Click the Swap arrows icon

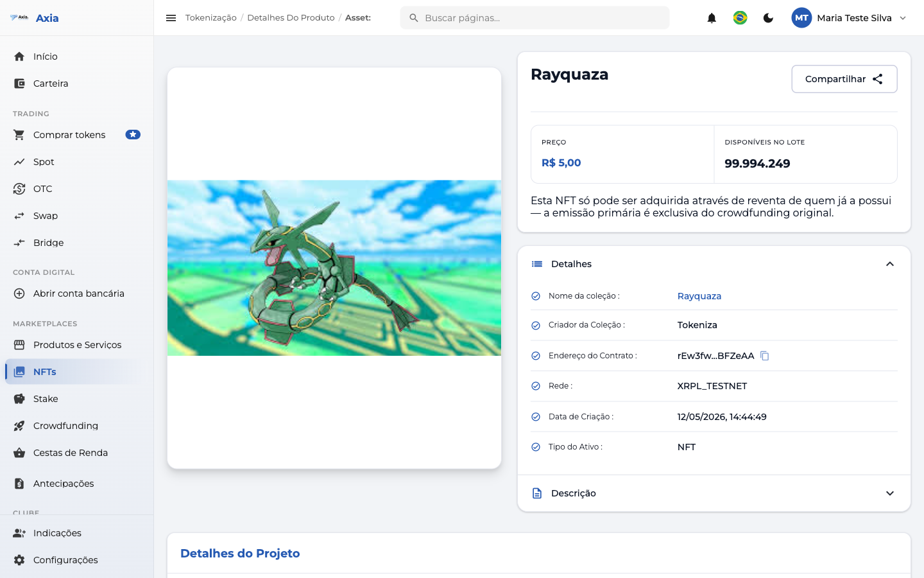[19, 216]
